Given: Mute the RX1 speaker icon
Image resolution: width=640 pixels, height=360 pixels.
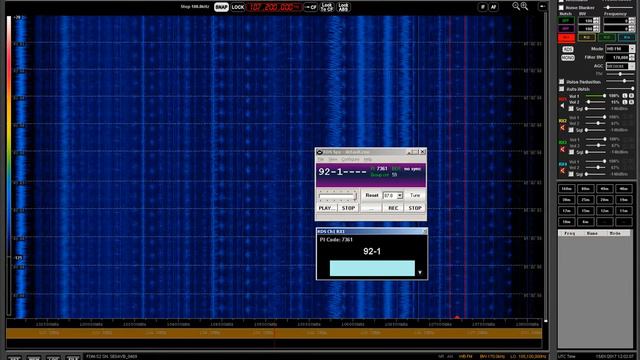Looking at the screenshot, I should pyautogui.click(x=563, y=106).
